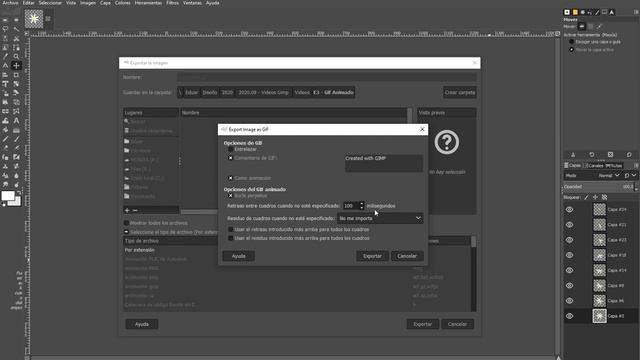Click Cancelar in Export Image as GIF dialog
This screenshot has height=360, width=640.
407,256
